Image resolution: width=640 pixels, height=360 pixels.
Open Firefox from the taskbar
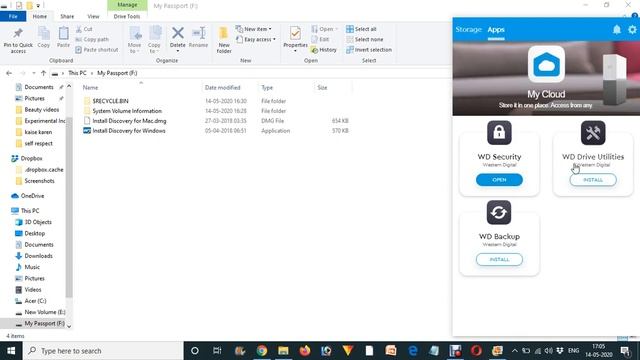coord(304,351)
